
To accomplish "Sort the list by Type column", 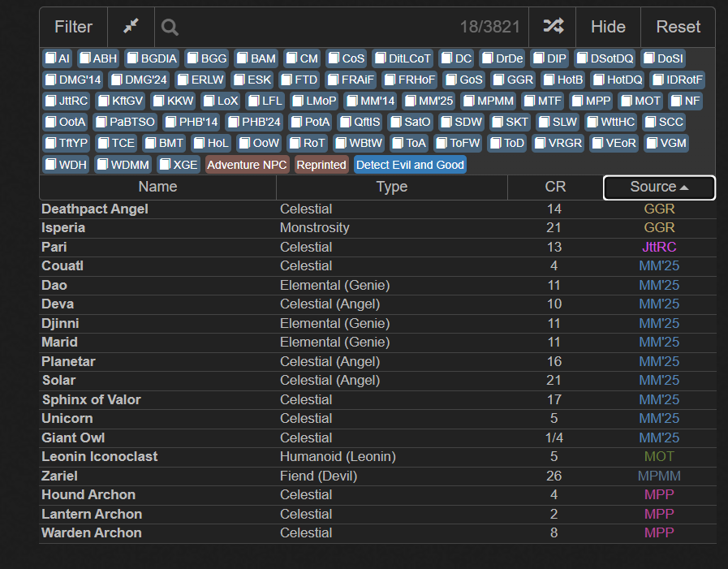I will point(392,187).
